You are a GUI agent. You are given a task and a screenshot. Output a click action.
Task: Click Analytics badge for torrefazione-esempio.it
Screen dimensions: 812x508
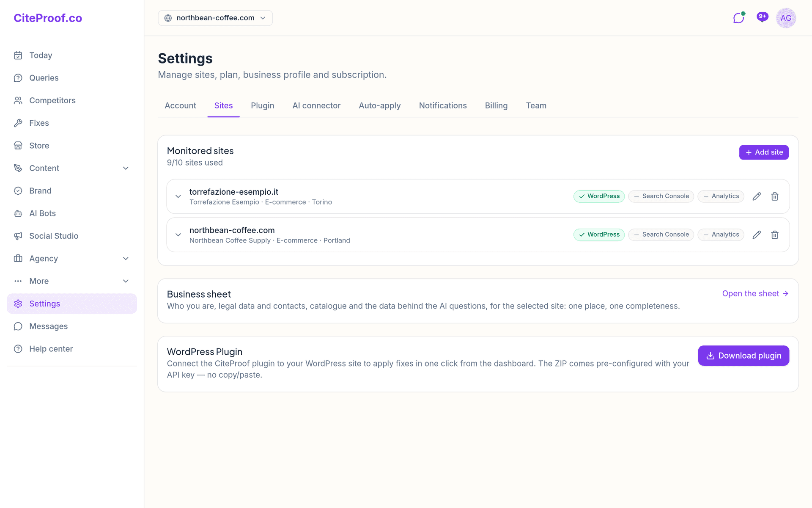[x=721, y=196]
